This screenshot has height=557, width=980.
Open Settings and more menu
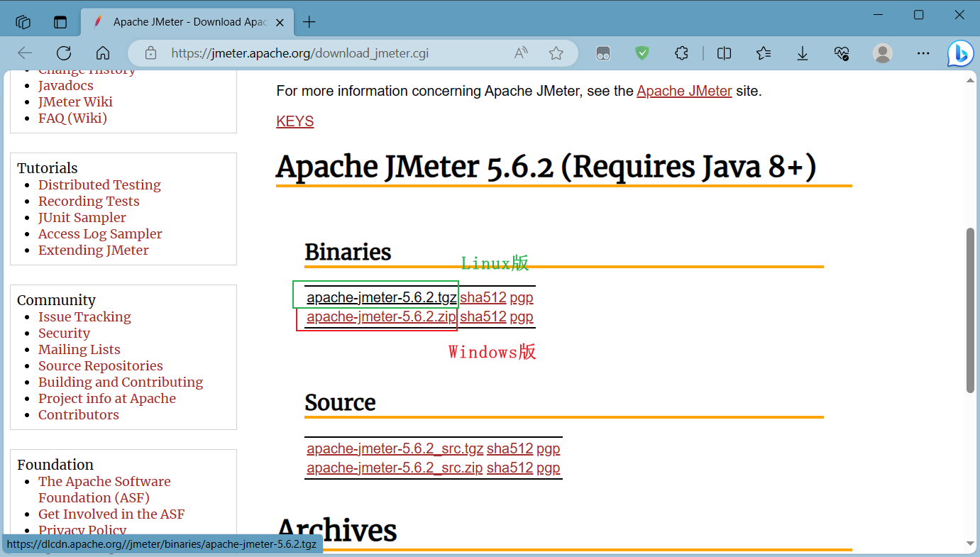click(923, 53)
